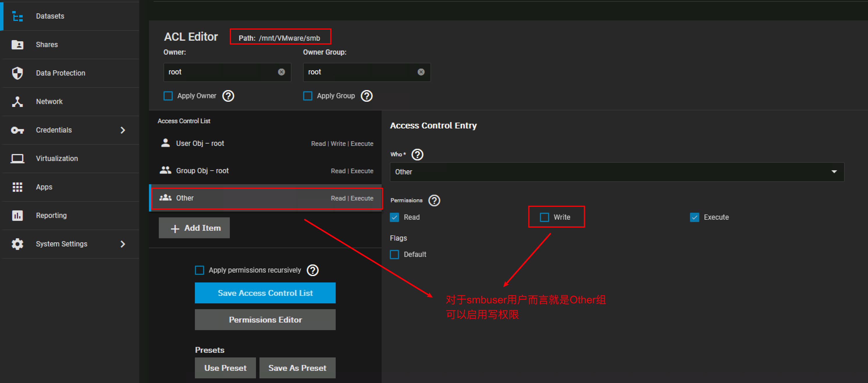
Task: Click the Permissions help question mark icon
Action: pyautogui.click(x=434, y=201)
